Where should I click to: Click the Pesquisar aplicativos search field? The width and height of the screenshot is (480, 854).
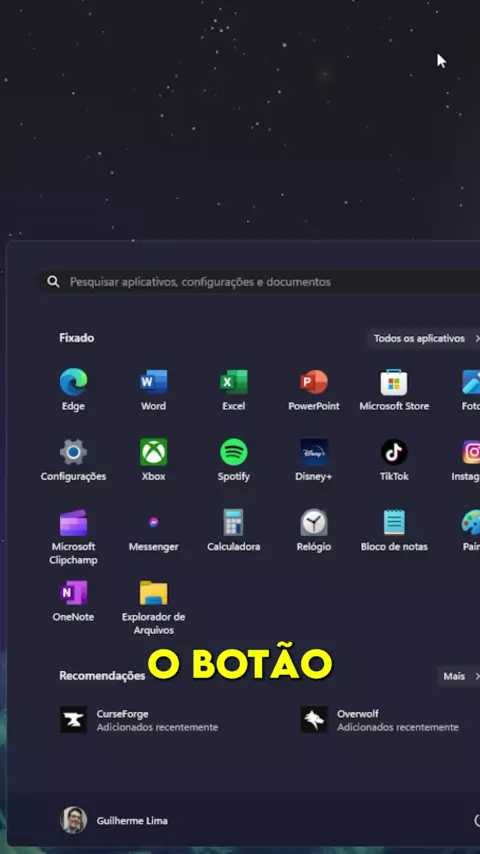[259, 282]
